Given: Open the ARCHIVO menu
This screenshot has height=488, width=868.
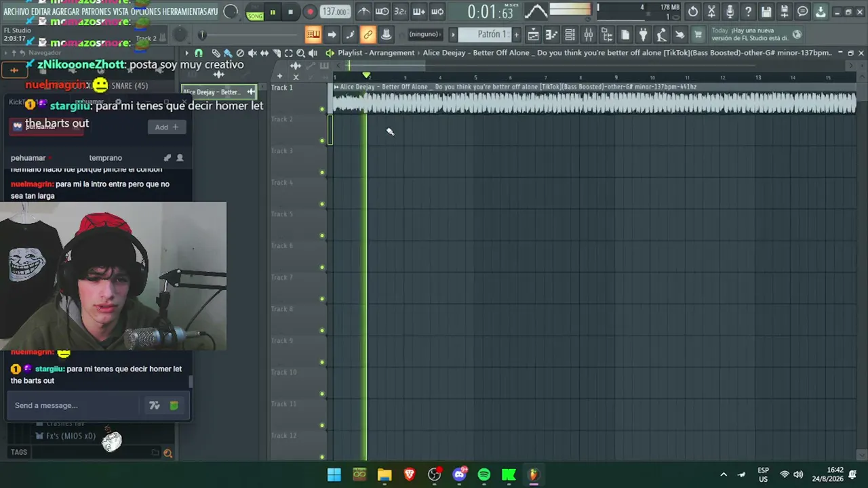Looking at the screenshot, I should [16, 12].
